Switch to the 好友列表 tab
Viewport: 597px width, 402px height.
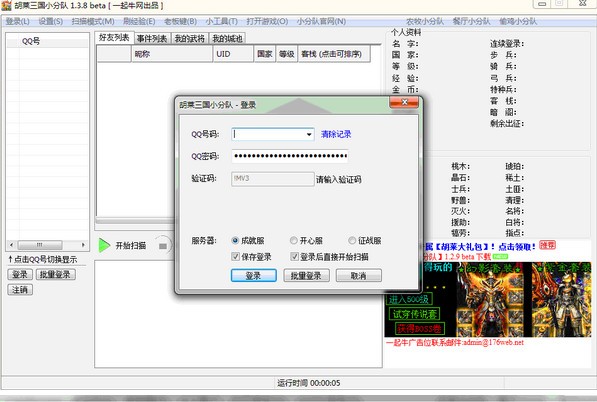coord(114,37)
